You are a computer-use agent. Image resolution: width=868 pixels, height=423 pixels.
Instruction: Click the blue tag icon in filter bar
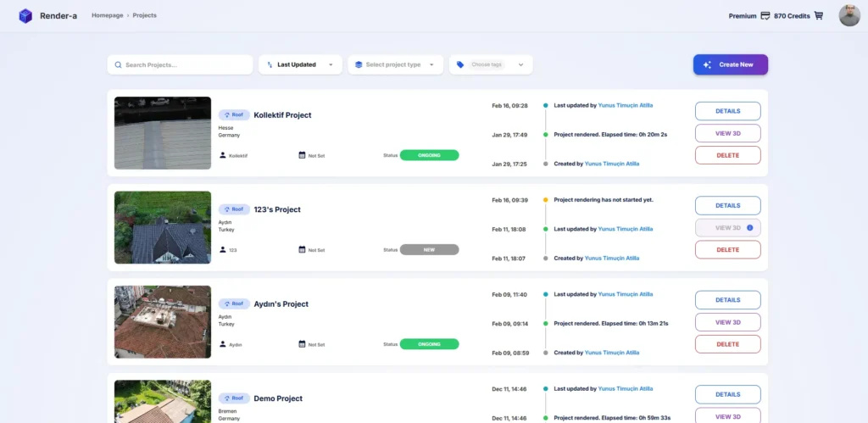(x=460, y=64)
